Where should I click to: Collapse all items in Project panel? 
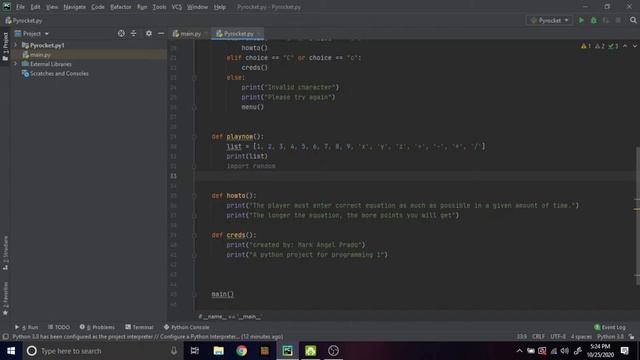click(x=133, y=33)
